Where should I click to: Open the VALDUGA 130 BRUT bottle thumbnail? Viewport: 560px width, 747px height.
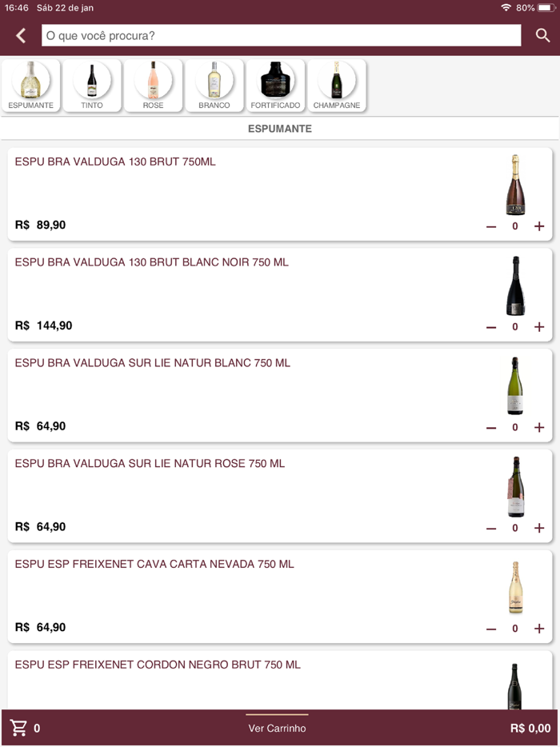(x=515, y=185)
